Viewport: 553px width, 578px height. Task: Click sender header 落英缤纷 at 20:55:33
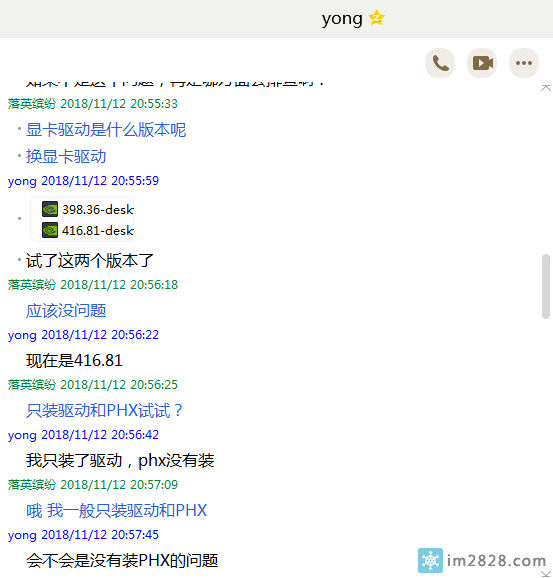pos(93,104)
